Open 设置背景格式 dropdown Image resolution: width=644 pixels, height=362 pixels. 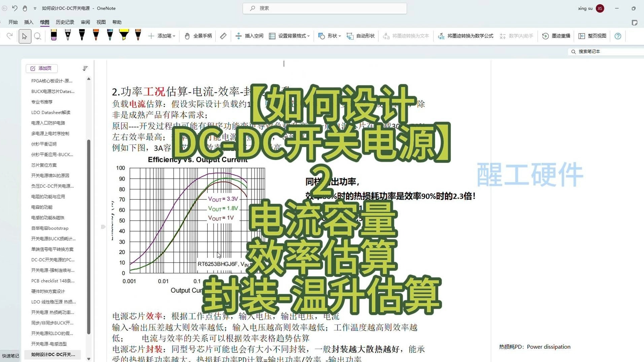click(289, 36)
